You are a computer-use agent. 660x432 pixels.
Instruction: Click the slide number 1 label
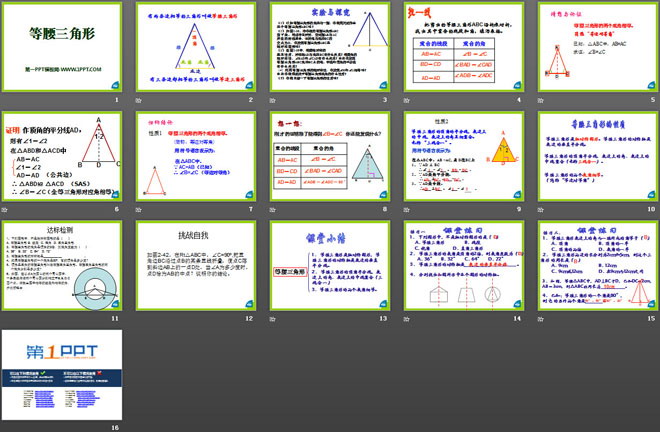pyautogui.click(x=117, y=100)
